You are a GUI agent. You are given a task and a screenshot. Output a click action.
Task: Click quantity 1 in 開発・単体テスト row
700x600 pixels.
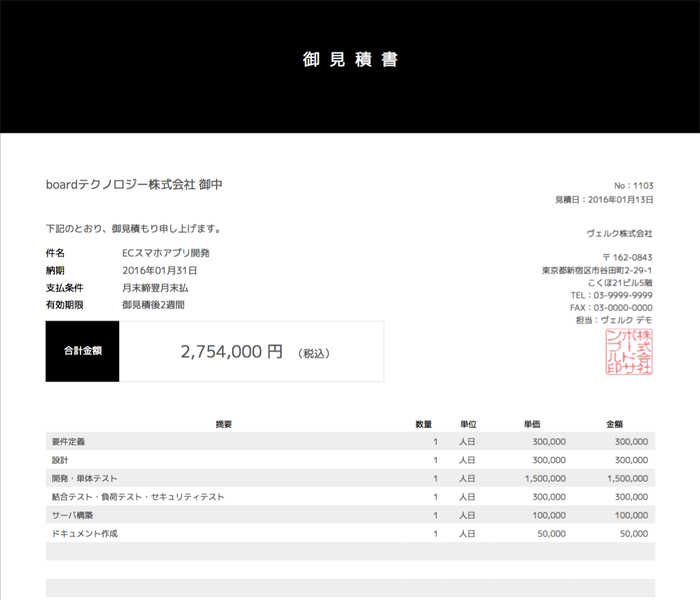[435, 479]
